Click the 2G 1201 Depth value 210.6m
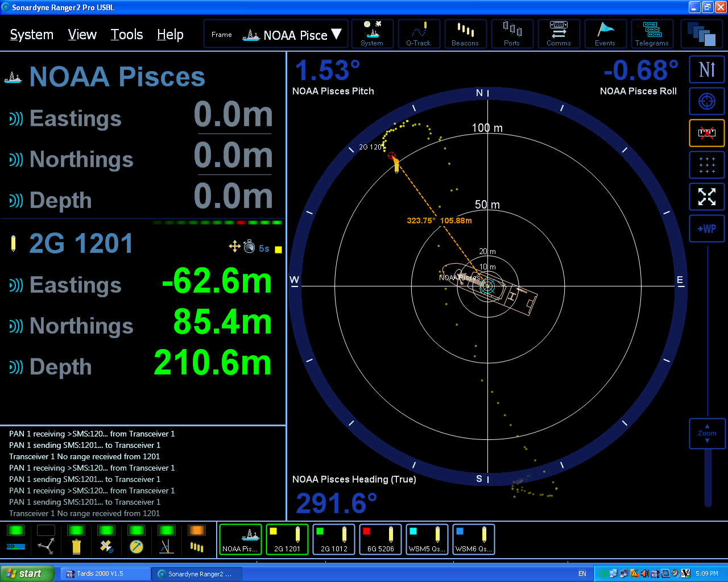728x582 pixels. point(213,363)
